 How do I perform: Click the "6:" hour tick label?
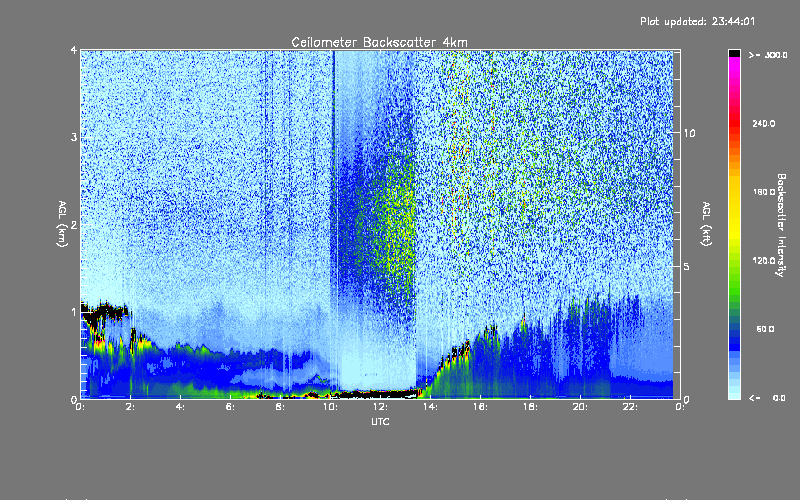(x=231, y=407)
